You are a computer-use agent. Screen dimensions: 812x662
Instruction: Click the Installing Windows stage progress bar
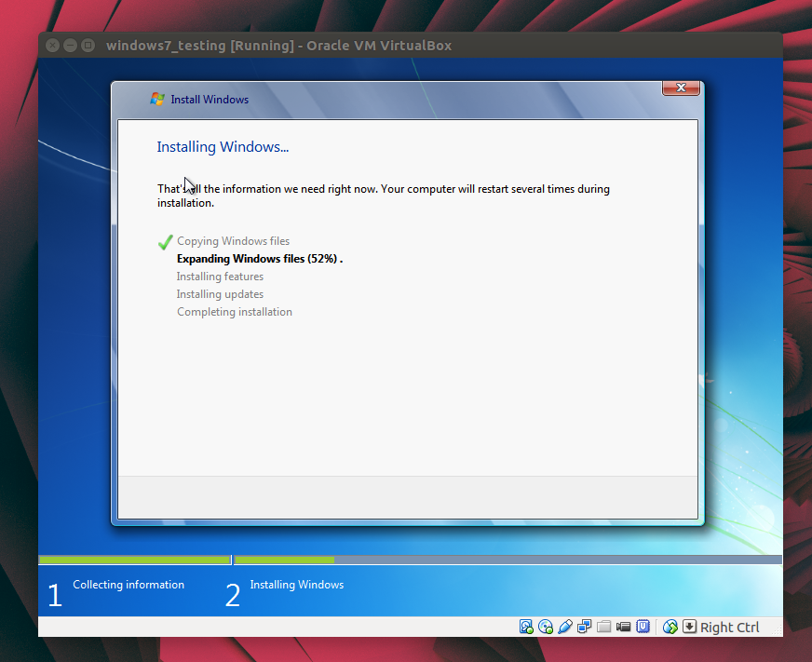[508, 560]
